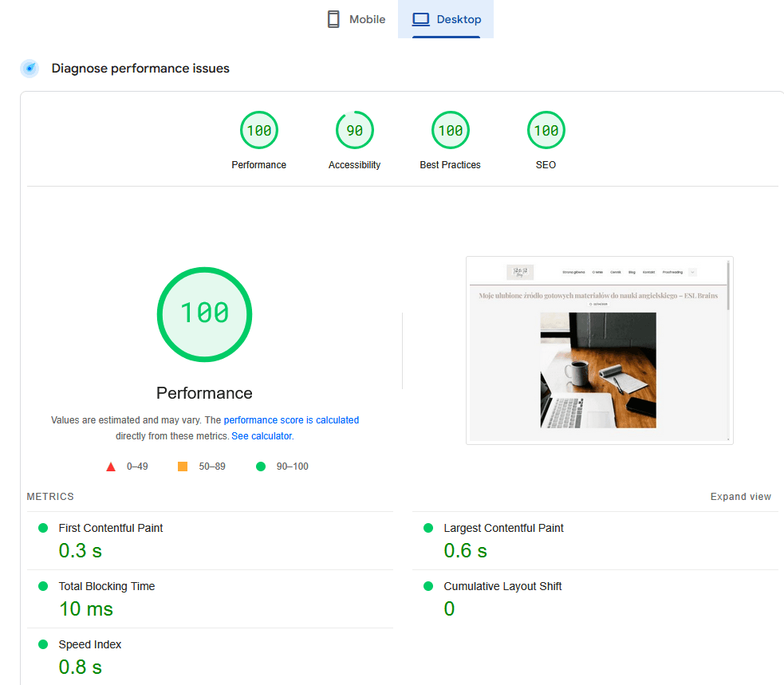
Task: Click the METRICS section heading
Action: tap(50, 497)
